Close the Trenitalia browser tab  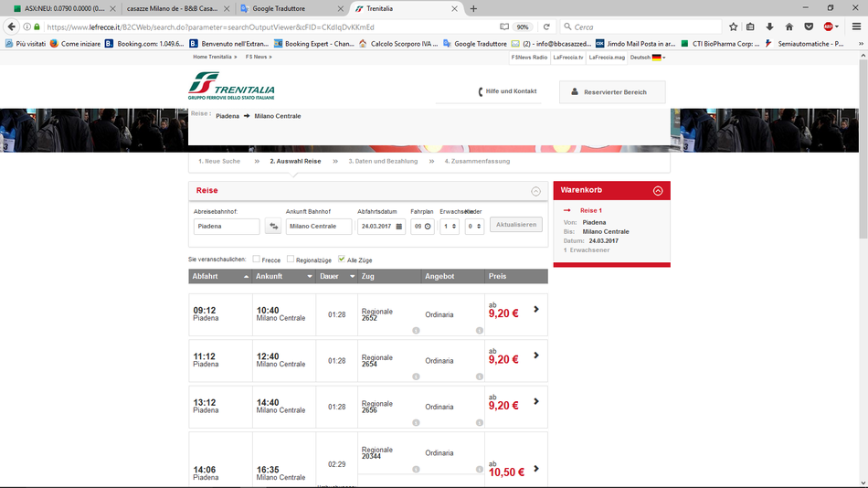click(x=454, y=8)
